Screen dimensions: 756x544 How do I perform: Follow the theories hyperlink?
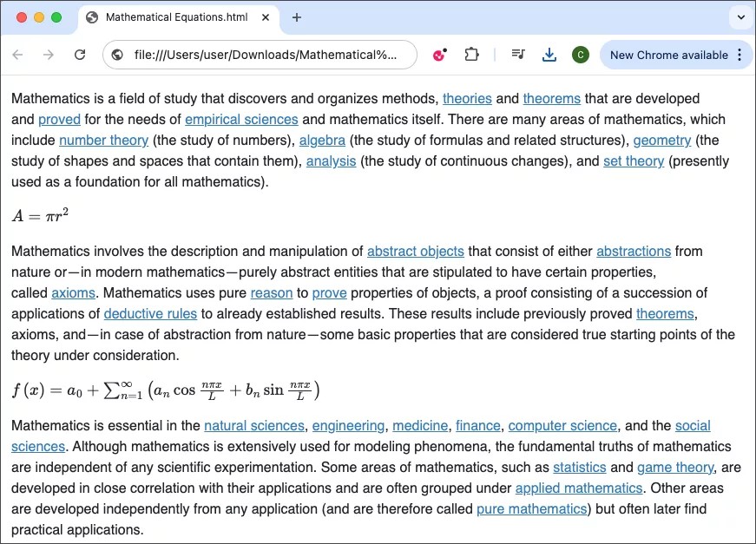pyautogui.click(x=467, y=98)
